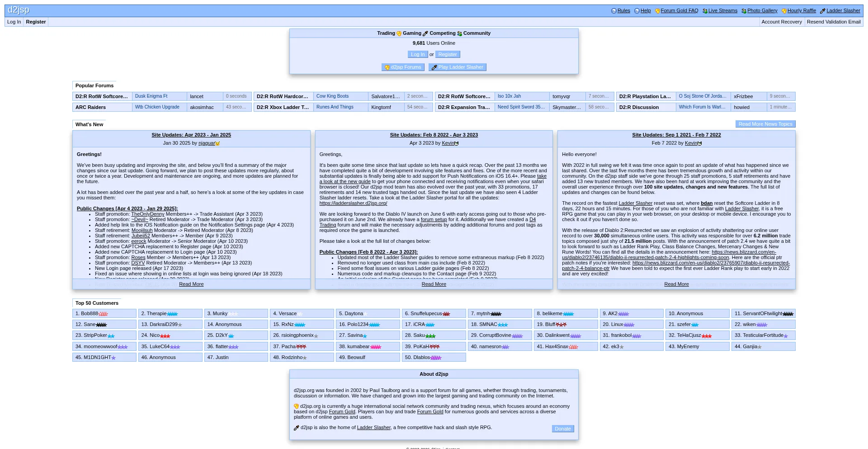Click the coin icon in About d2jsp section
This screenshot has width=868, height=449.
297,406
